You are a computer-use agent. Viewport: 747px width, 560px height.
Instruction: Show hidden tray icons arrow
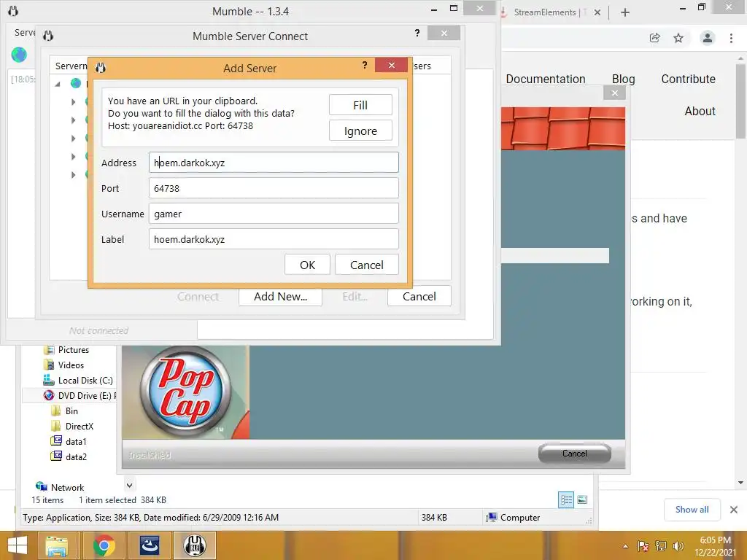tap(625, 546)
